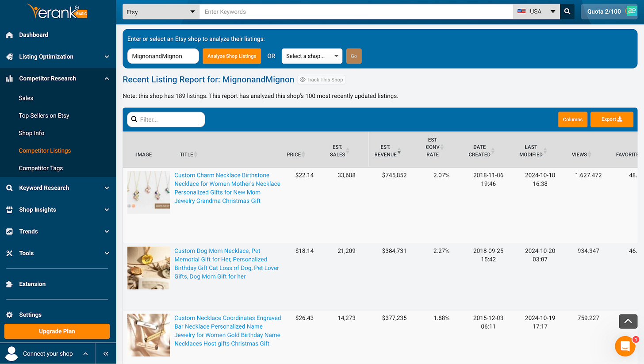Toggle Track This Shop eye button
This screenshot has width=644, height=364.
pos(321,80)
